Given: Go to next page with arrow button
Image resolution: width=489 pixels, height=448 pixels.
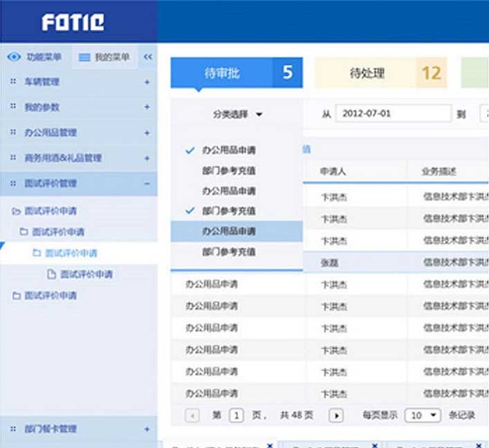Looking at the screenshot, I should (x=336, y=416).
